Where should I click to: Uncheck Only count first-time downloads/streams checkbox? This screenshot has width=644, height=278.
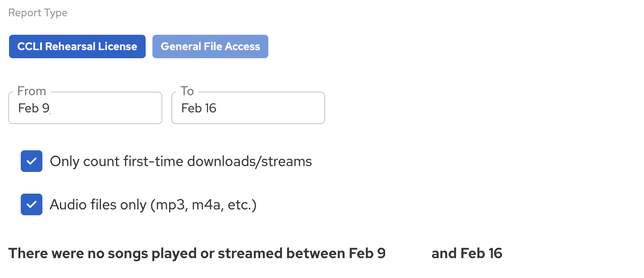(x=32, y=161)
